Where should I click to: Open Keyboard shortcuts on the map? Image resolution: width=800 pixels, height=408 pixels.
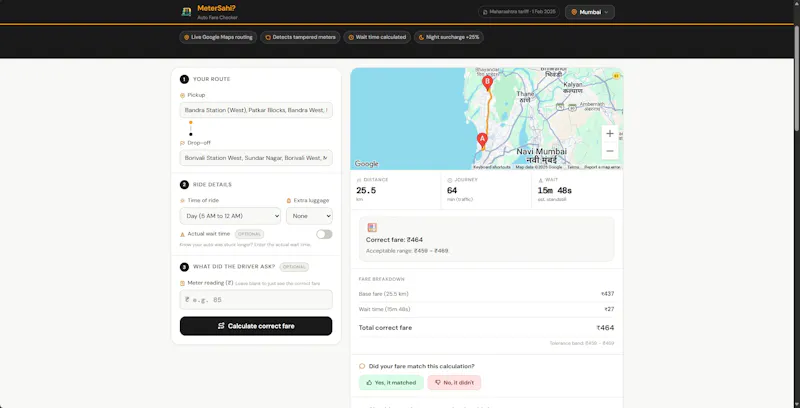tap(492, 167)
